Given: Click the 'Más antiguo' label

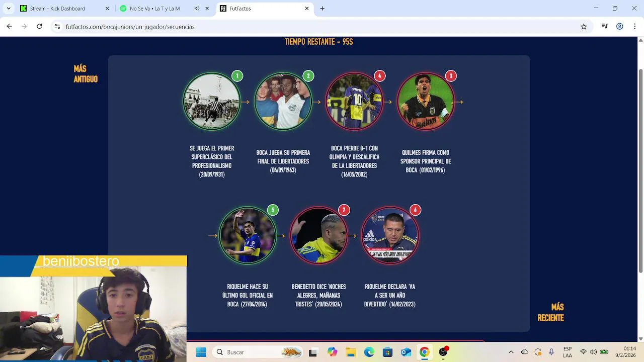Looking at the screenshot, I should coord(86,74).
